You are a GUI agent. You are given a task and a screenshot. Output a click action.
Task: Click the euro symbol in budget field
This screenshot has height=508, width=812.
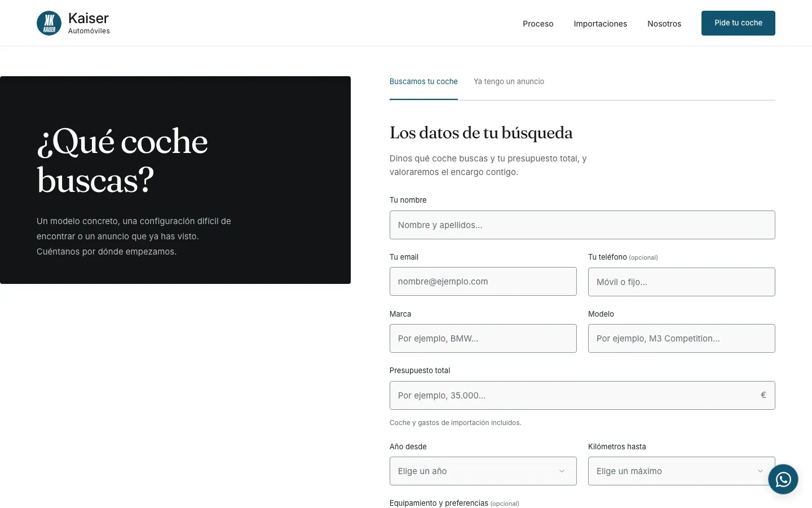(763, 395)
